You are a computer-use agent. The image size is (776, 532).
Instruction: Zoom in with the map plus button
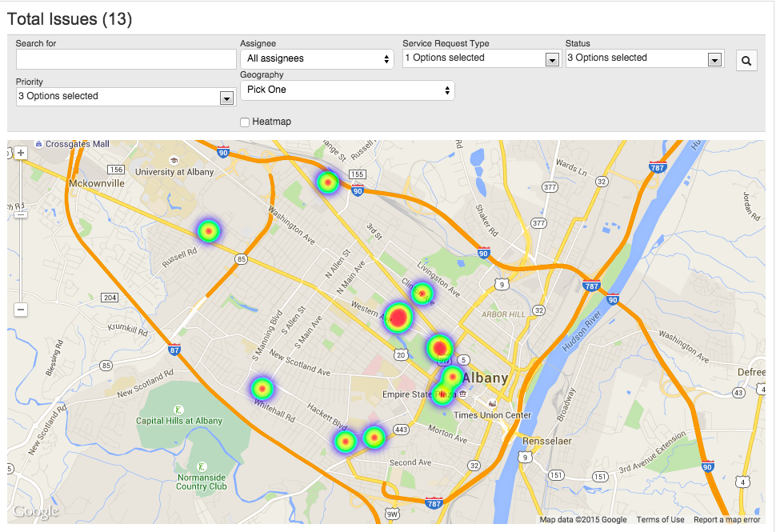tap(21, 153)
